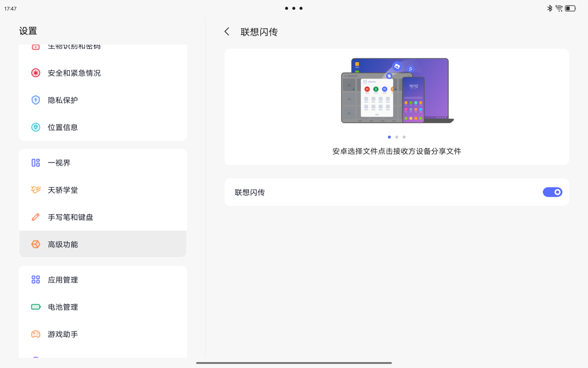The image size is (588, 368).
Task: Select the 高级功能 menu entry
Action: click(103, 244)
